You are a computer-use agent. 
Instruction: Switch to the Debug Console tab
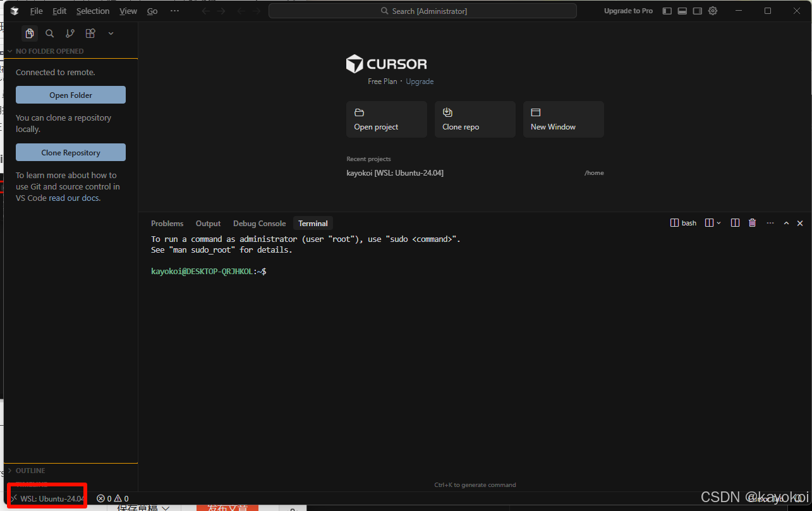260,224
